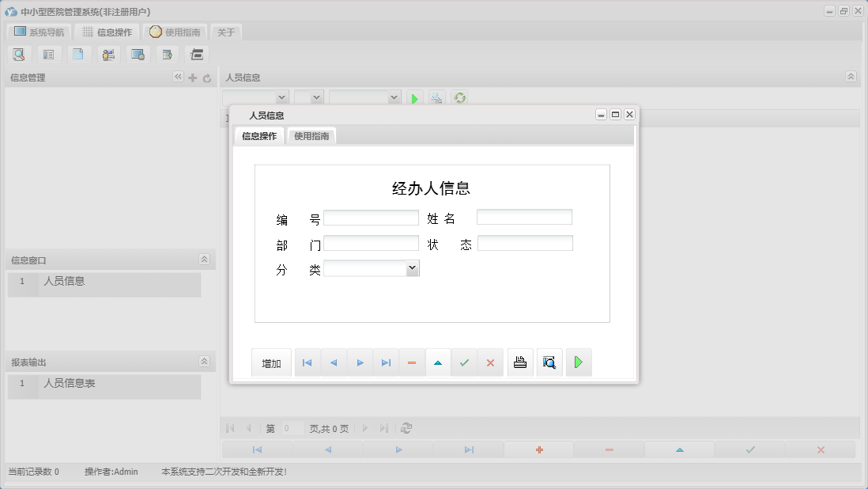Click the add window toolbar icon
Viewport: 868px width, 489px height.
click(167, 54)
